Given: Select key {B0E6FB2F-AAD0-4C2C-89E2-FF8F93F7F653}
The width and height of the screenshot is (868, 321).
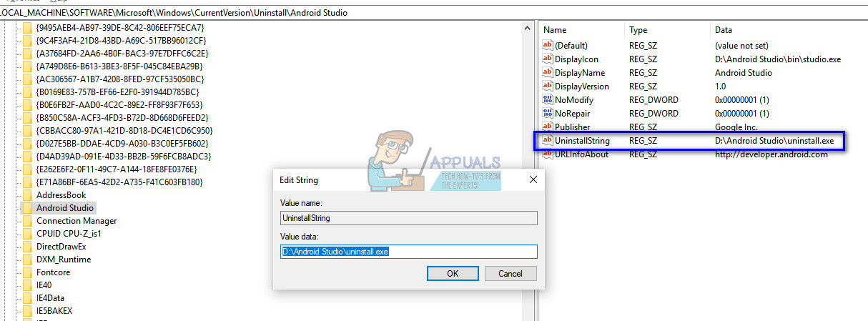Looking at the screenshot, I should coord(119,105).
